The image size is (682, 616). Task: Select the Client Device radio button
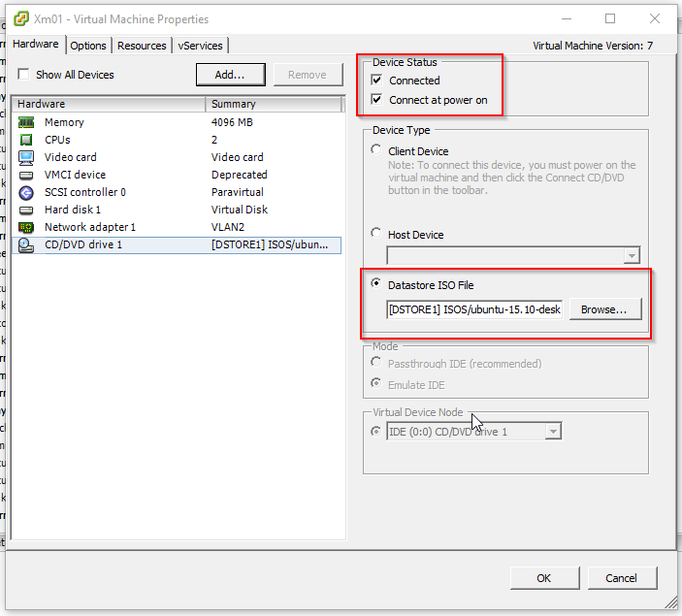click(x=376, y=150)
